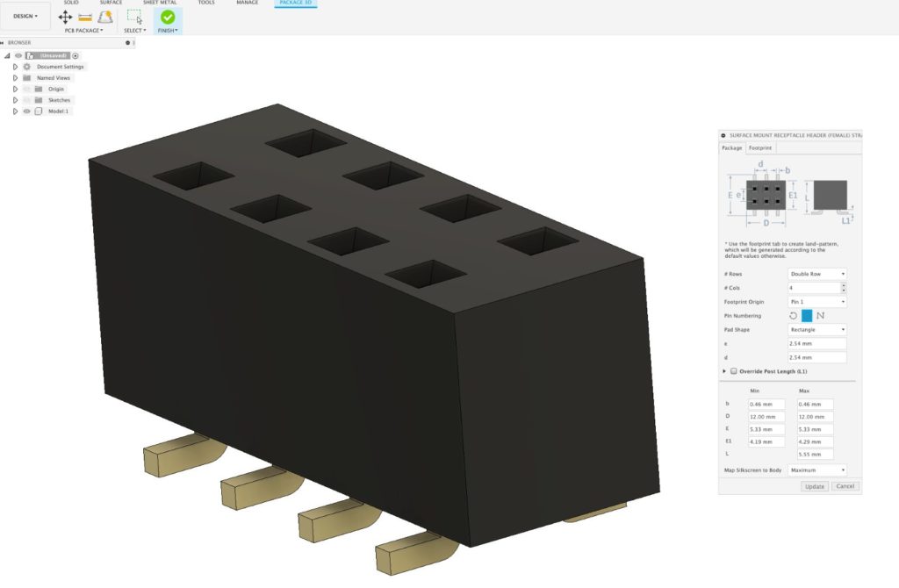Select the N-pattern Pin Numbering icon
Screen dimensions: 899x588
822,315
